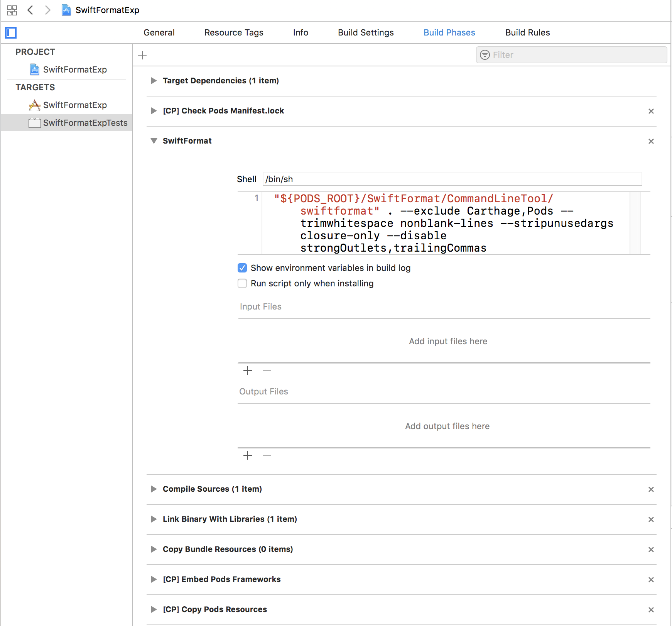Screen dimensions: 672x626
Task: Switch to the Resource Tags tab
Action: (234, 33)
